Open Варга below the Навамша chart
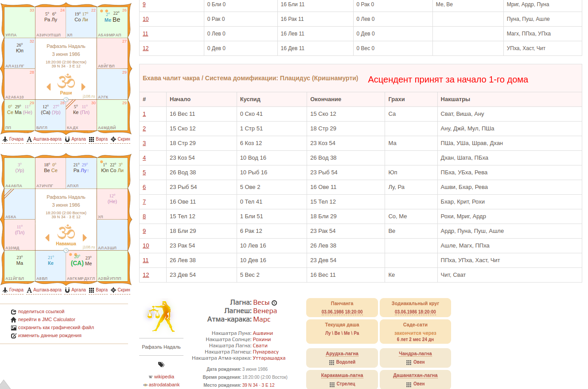This screenshot has width=588, height=389. [x=98, y=290]
